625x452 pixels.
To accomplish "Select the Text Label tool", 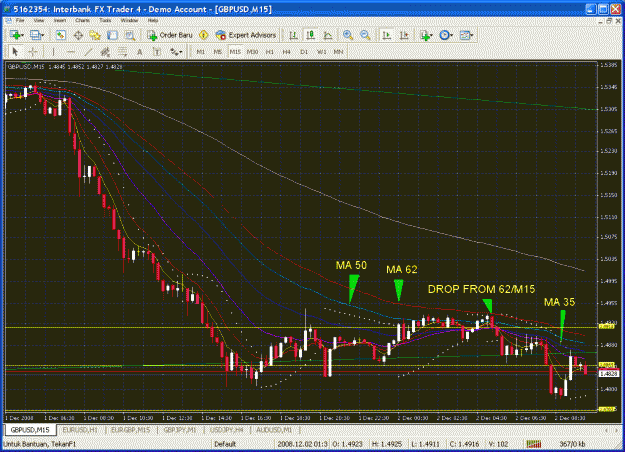I will pos(157,52).
